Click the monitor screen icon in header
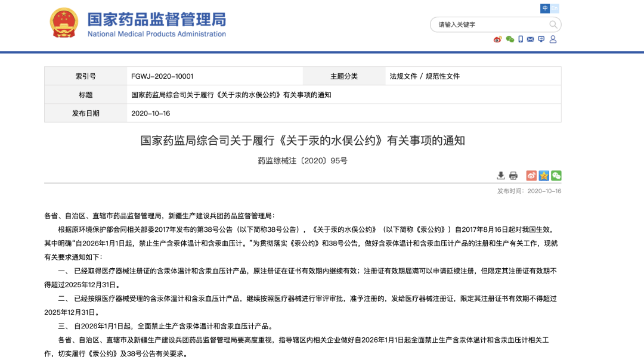644x357 pixels. click(x=541, y=39)
